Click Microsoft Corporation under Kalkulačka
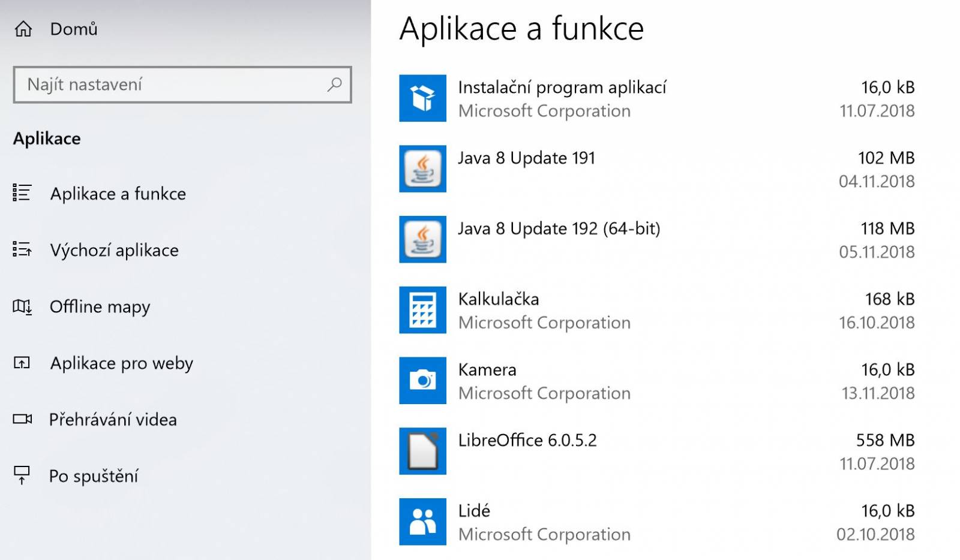The height and width of the screenshot is (560, 960). pyautogui.click(x=544, y=323)
